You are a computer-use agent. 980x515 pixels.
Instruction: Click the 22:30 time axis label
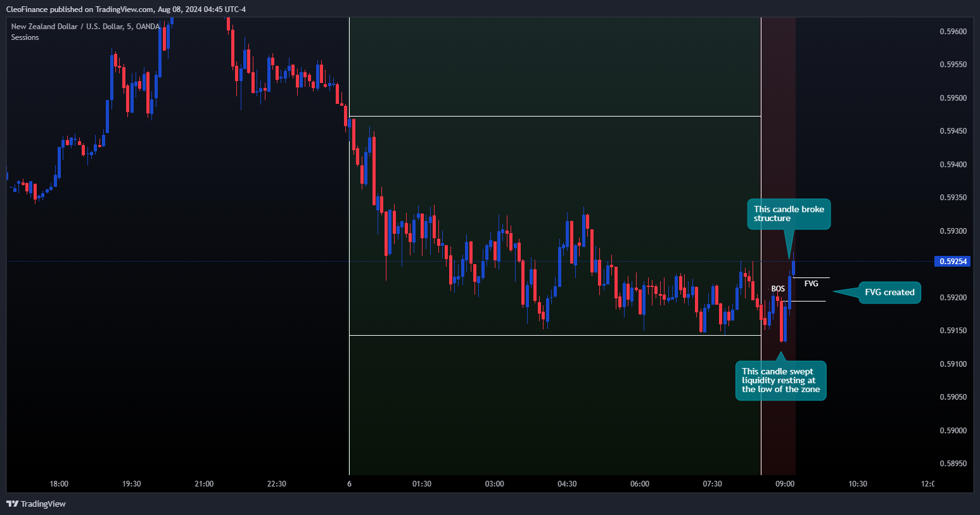[276, 484]
